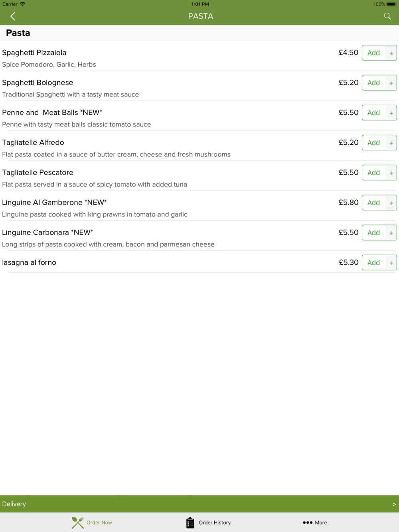The height and width of the screenshot is (532, 399).
Task: Add Spaghetti Pizzaiola to order
Action: [x=373, y=53]
